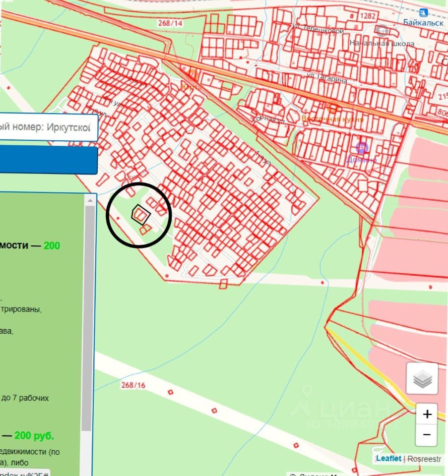Click the 'до 7 рабочих' text in panel
The height and width of the screenshot is (476, 448).
(25, 398)
